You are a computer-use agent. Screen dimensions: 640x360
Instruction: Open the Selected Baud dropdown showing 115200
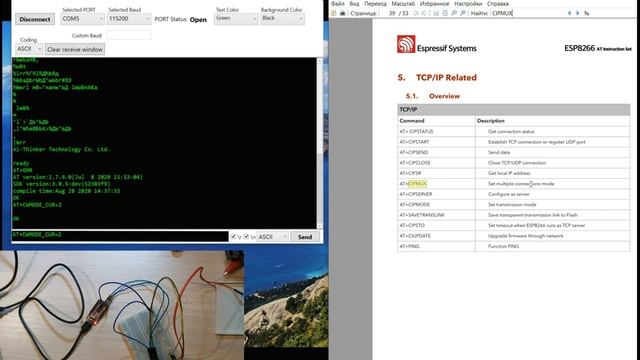129,19
